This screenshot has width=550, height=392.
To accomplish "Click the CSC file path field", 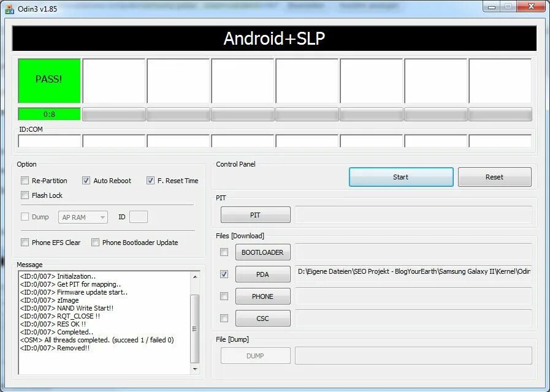I will 413,318.
